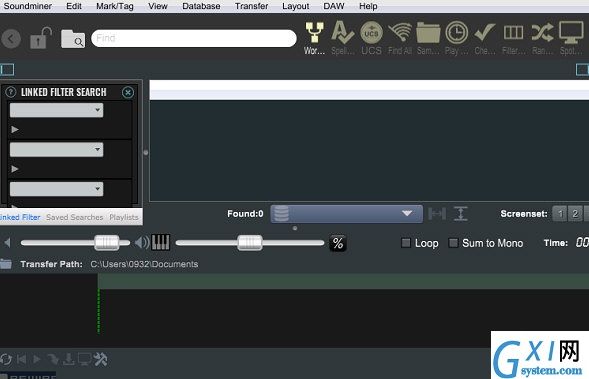Click the volume slider handle
Viewport: 589px width, 379px height.
pos(107,243)
